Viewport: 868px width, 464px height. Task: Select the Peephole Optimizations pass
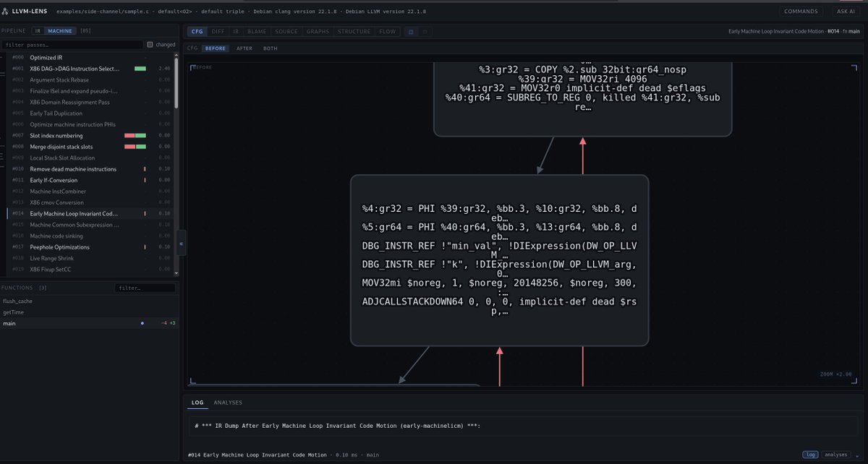[x=89, y=247]
